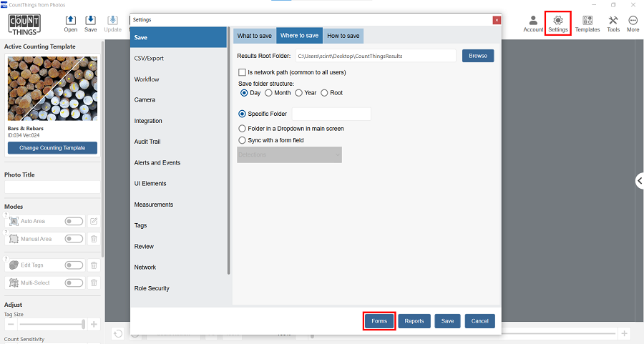
Task: Switch to the What to save tab
Action: (x=254, y=36)
